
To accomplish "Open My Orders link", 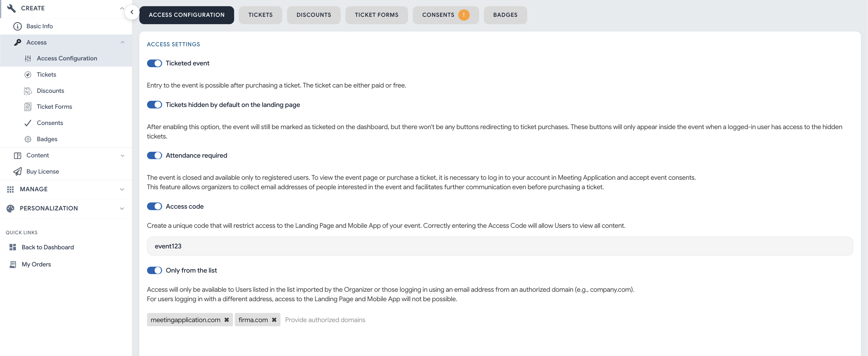I will [x=36, y=264].
